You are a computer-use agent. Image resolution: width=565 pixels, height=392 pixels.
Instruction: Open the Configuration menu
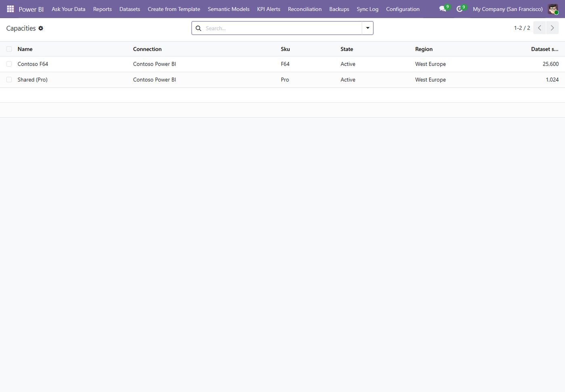403,9
